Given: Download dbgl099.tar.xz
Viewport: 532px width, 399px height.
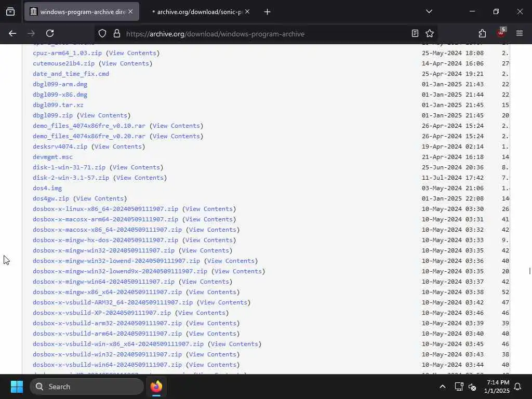Looking at the screenshot, I should (x=58, y=105).
